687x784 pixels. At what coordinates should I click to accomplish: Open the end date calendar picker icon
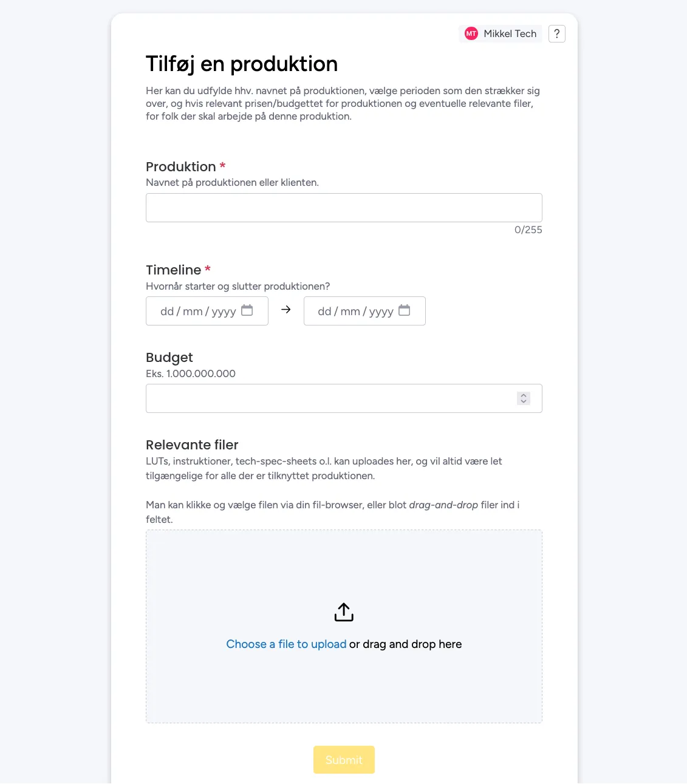click(x=405, y=310)
